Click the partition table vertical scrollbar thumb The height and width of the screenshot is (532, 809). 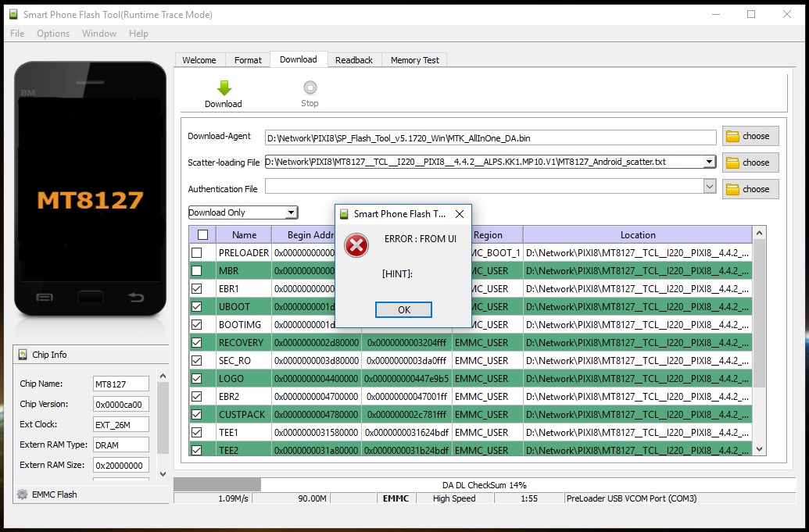(760, 313)
